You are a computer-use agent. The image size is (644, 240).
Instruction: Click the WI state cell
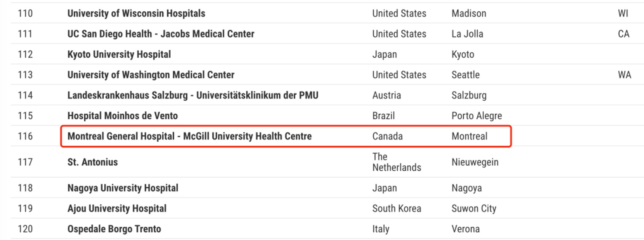tap(623, 13)
